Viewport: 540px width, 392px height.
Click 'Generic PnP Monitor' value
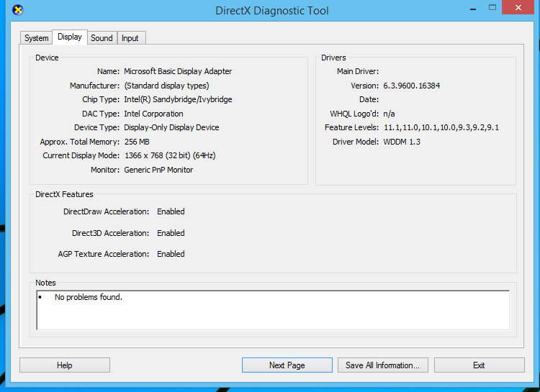coord(158,170)
